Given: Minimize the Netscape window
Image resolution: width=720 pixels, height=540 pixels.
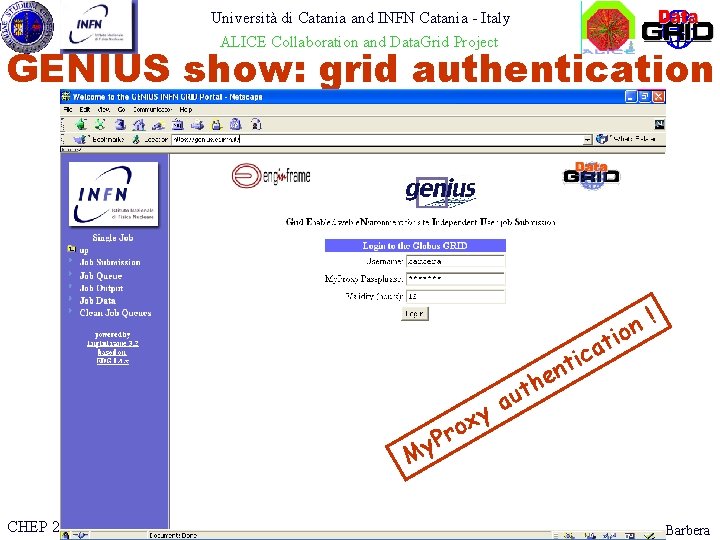Looking at the screenshot, I should click(631, 96).
